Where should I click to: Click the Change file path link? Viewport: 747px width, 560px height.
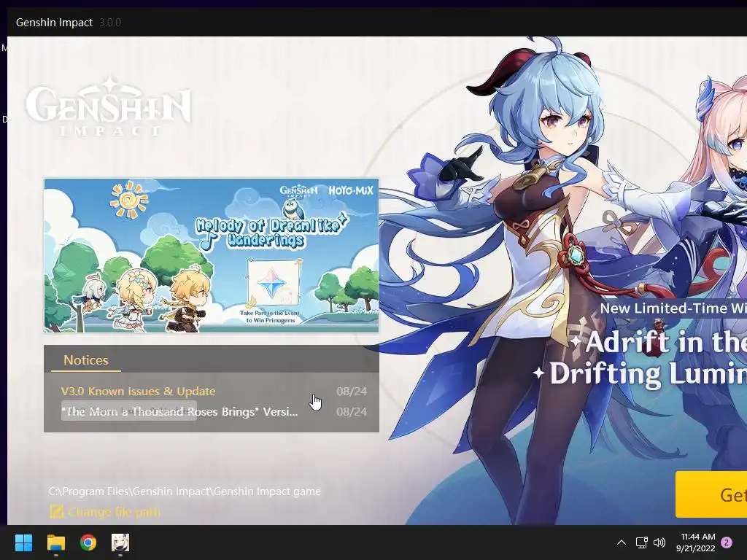pyautogui.click(x=114, y=512)
